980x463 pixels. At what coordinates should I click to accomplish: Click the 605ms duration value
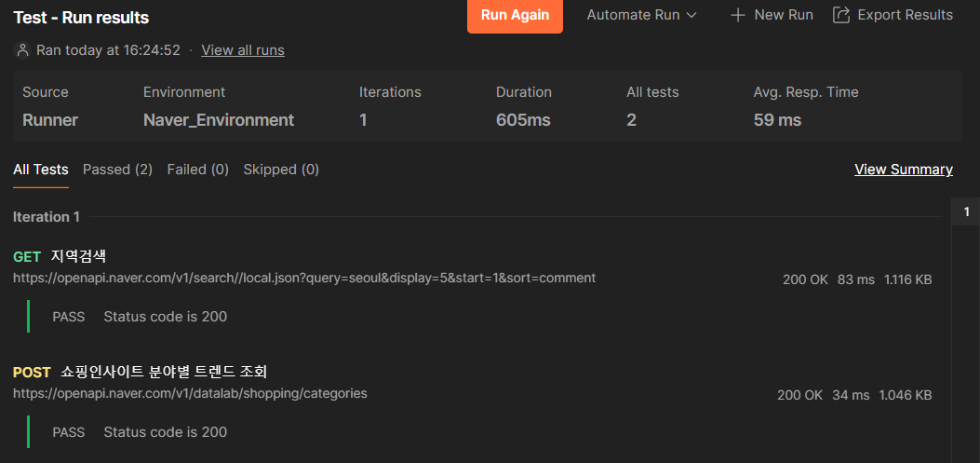click(523, 120)
